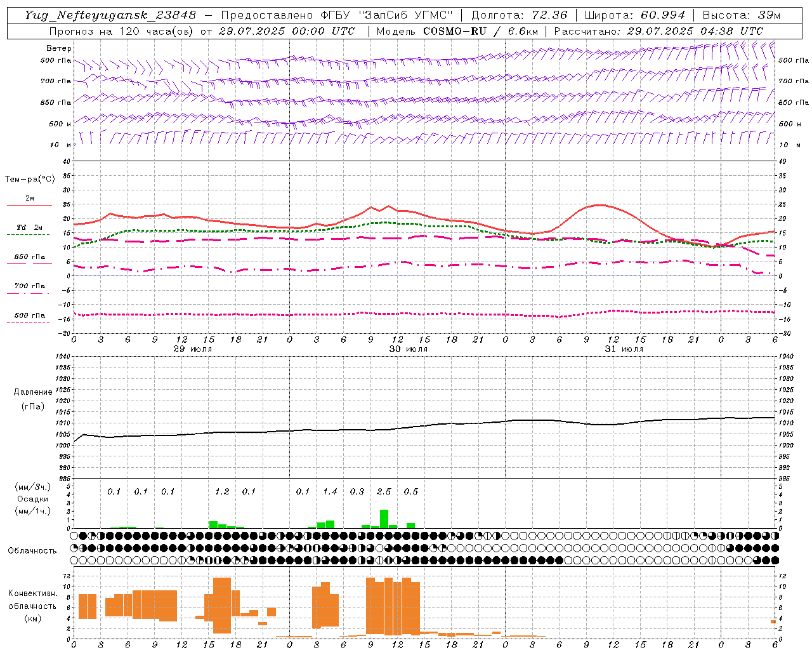This screenshot has width=812, height=650.
Task: Click the 'Предоставлено ФГБУ "ЗапСиб УГМС"' text
Action: [337, 15]
